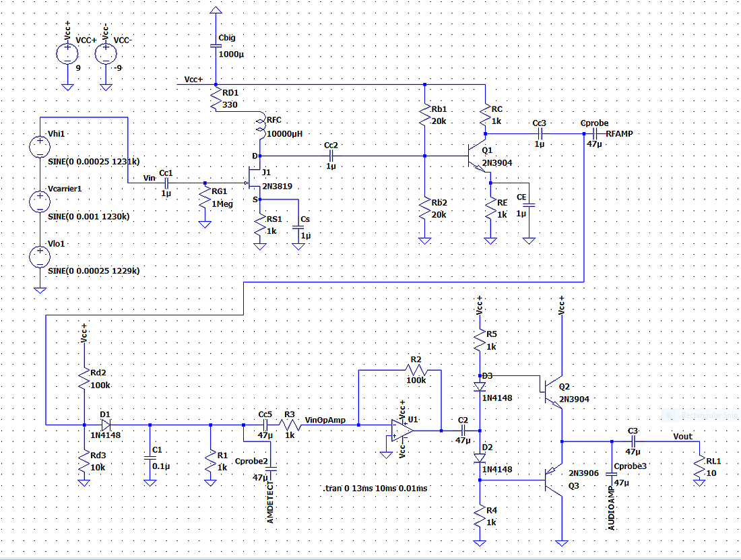Select the CE bypass capacitor symbol
The image size is (741, 560).
tap(529, 205)
